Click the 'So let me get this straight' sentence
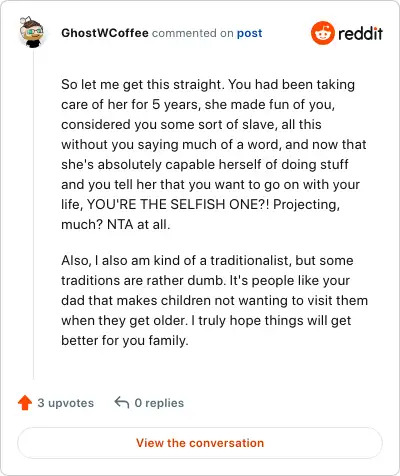The width and height of the screenshot is (400, 476). tap(143, 84)
